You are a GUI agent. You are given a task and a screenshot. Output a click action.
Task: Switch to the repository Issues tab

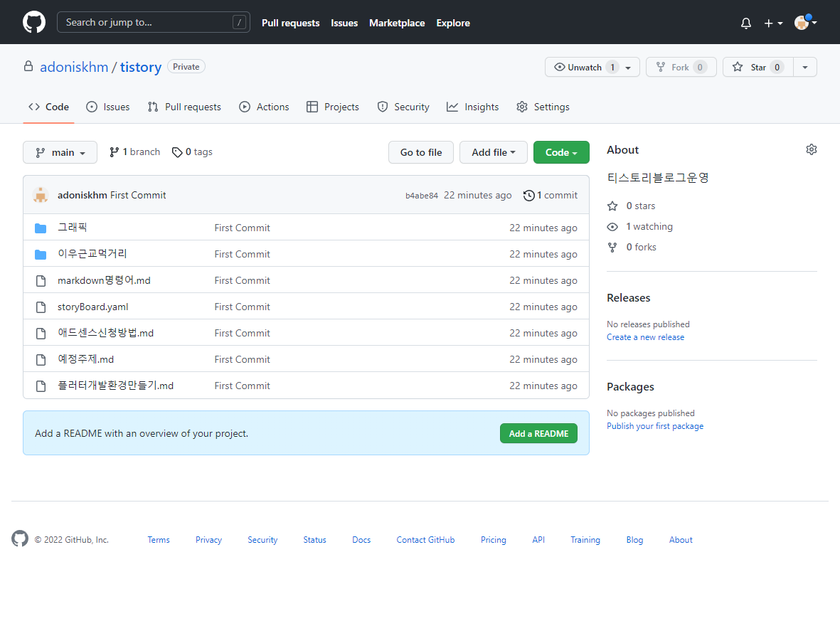107,107
